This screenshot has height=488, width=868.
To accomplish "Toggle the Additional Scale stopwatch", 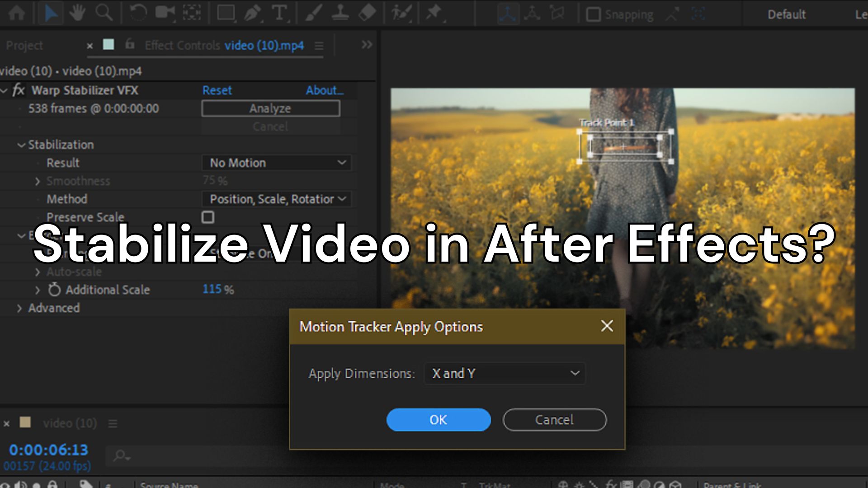I will (x=54, y=289).
